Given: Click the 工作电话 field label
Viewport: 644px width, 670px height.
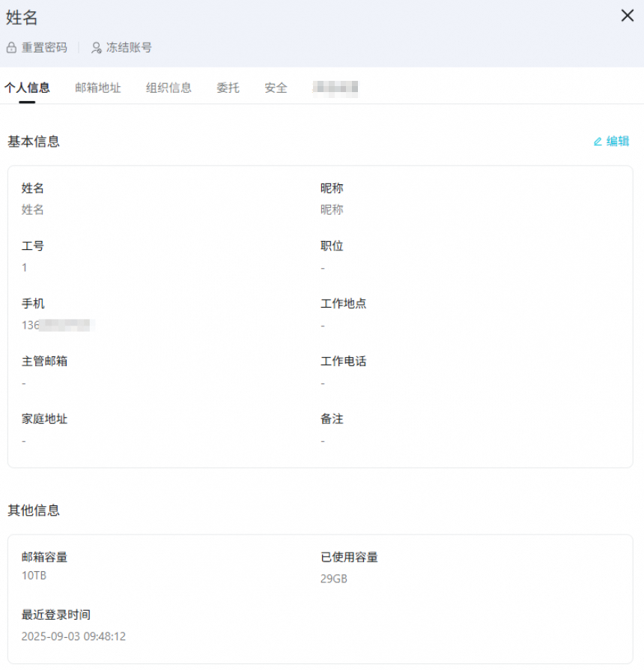Looking at the screenshot, I should tap(344, 362).
